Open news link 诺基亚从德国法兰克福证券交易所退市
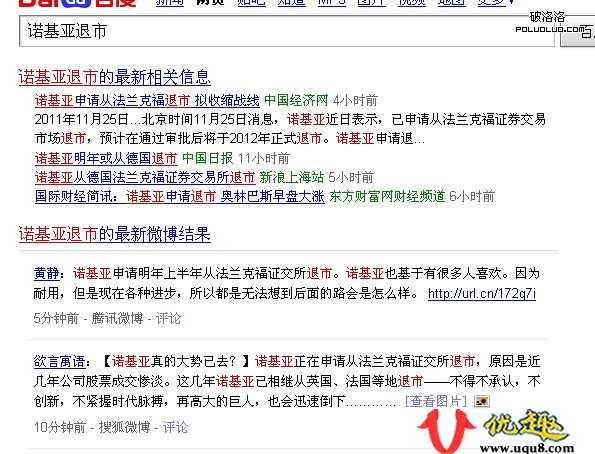Screen dimensions: 595x454 [x=145, y=177]
